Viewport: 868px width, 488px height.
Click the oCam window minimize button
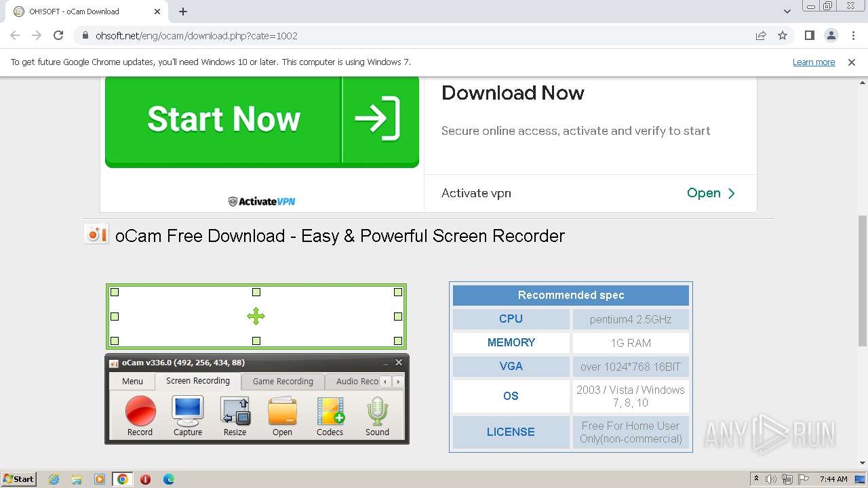coord(385,363)
